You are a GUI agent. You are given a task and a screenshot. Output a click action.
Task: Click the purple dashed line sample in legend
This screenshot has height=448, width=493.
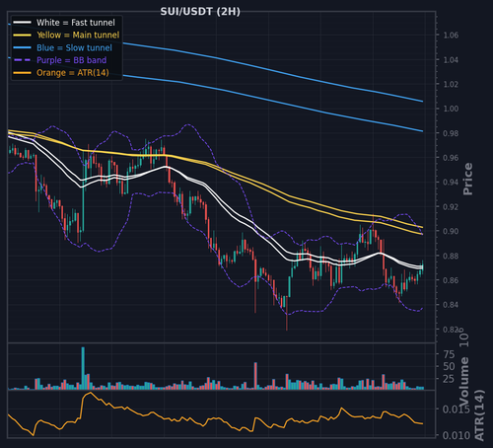(22, 60)
